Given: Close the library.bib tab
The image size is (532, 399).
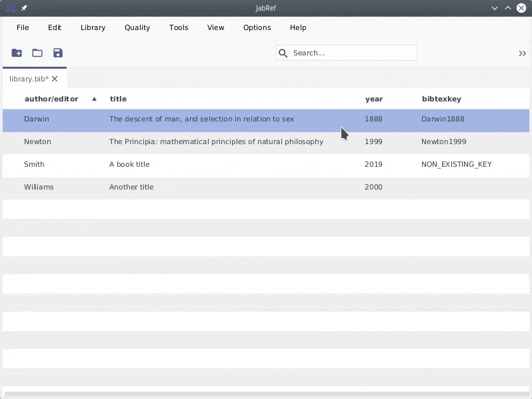Looking at the screenshot, I should [55, 79].
